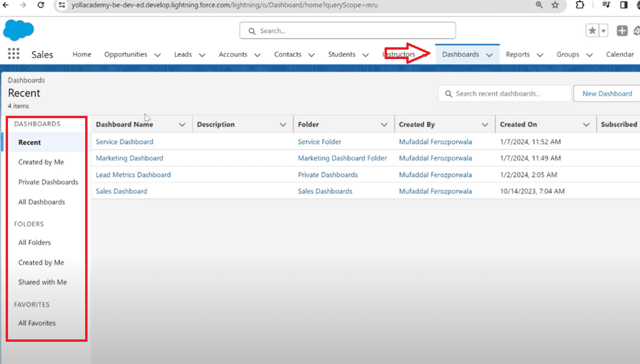Open the favorites list dropdown arrow
This screenshot has height=364, width=640.
[x=603, y=31]
